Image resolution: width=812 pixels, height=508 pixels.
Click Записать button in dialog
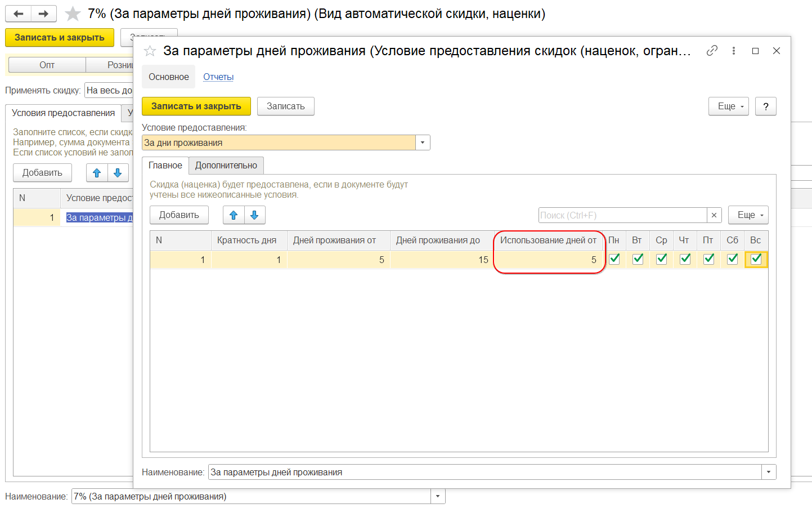(286, 106)
